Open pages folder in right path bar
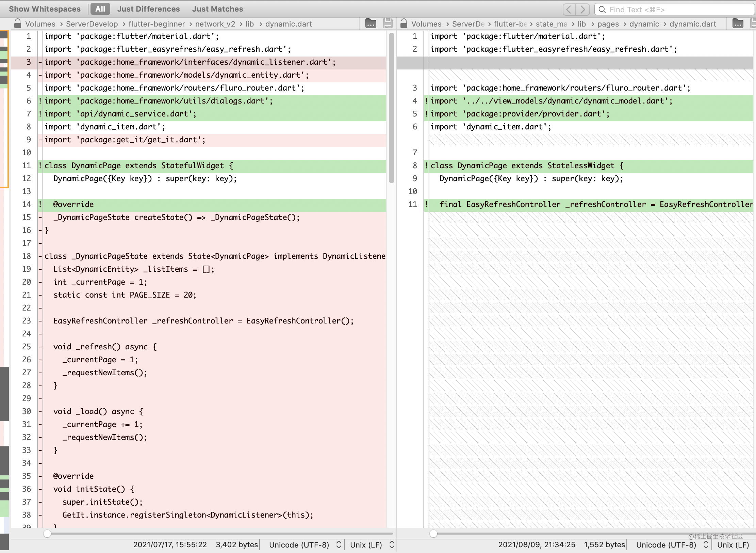 pyautogui.click(x=608, y=24)
